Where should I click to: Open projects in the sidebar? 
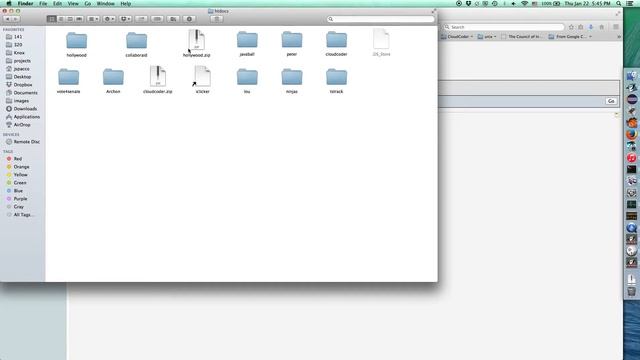pyautogui.click(x=22, y=61)
